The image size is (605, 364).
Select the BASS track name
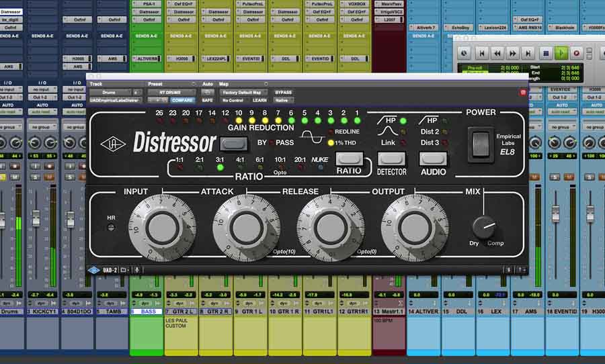coord(148,312)
